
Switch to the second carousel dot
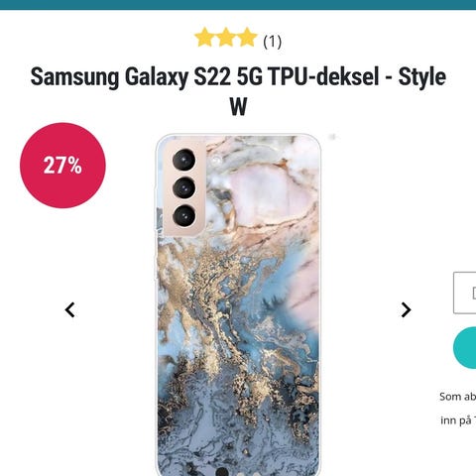241,473
